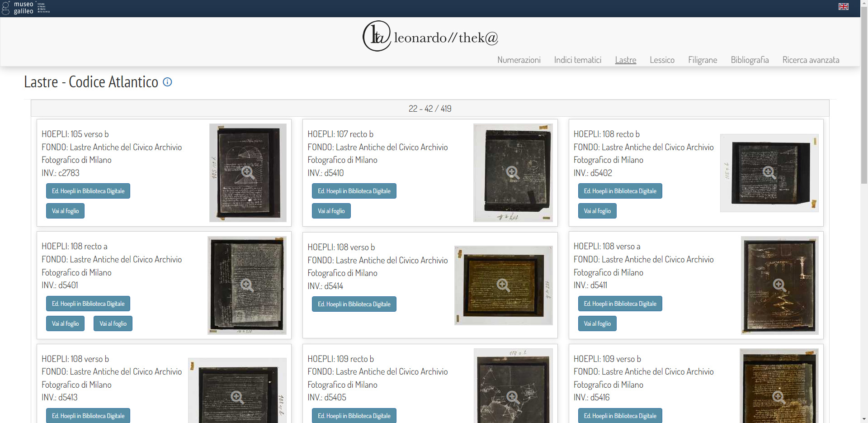The height and width of the screenshot is (423, 868).
Task: Magnify the 108 verso a plate image
Action: click(x=779, y=285)
